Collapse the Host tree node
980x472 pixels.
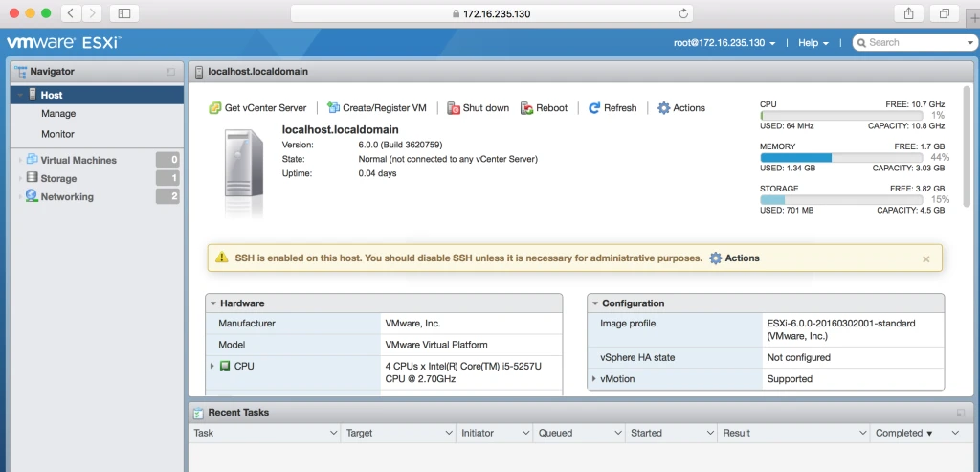[x=21, y=95]
